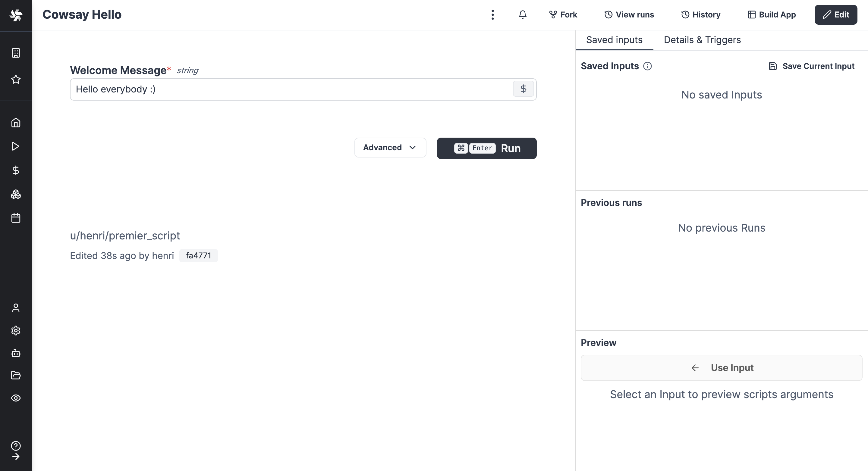
Task: Click Save Current Input button
Action: [811, 66]
